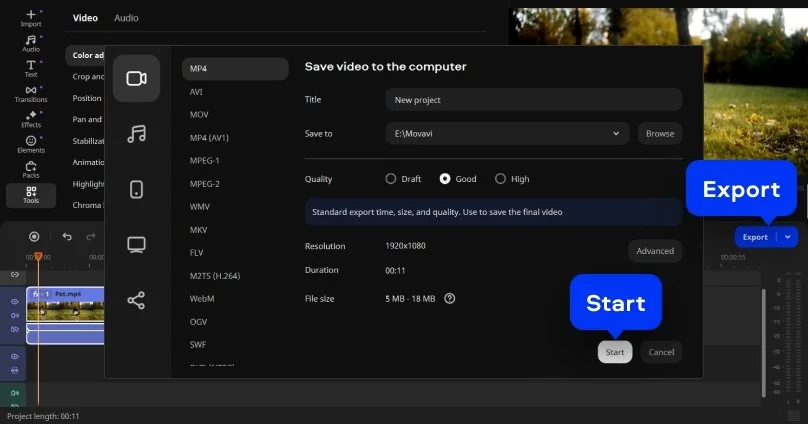Click the Start button to export
Viewport: 808px width, 424px height.
[x=615, y=352]
